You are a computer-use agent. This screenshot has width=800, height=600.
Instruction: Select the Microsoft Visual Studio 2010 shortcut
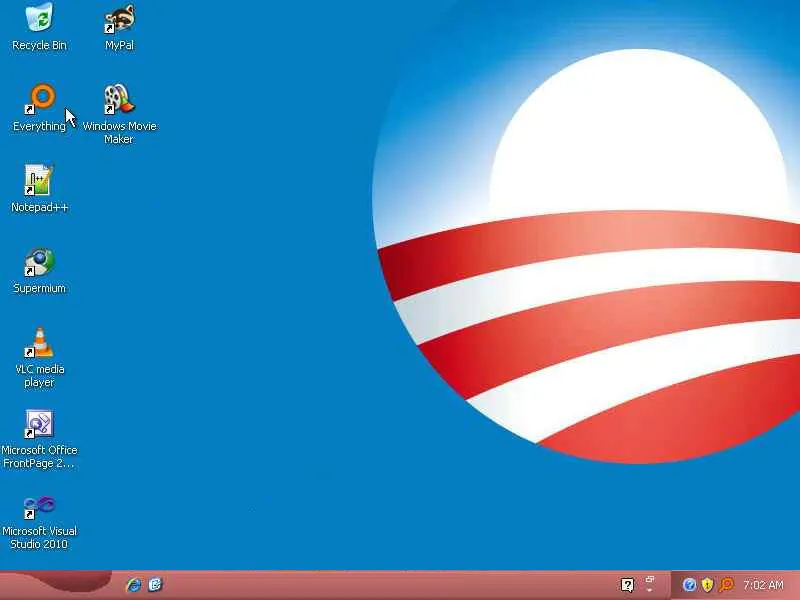click(39, 520)
